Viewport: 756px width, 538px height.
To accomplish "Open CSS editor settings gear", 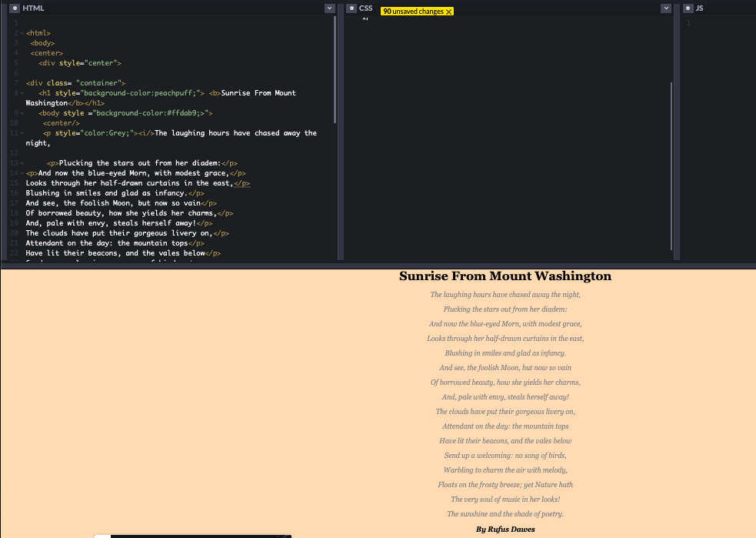I will [351, 8].
